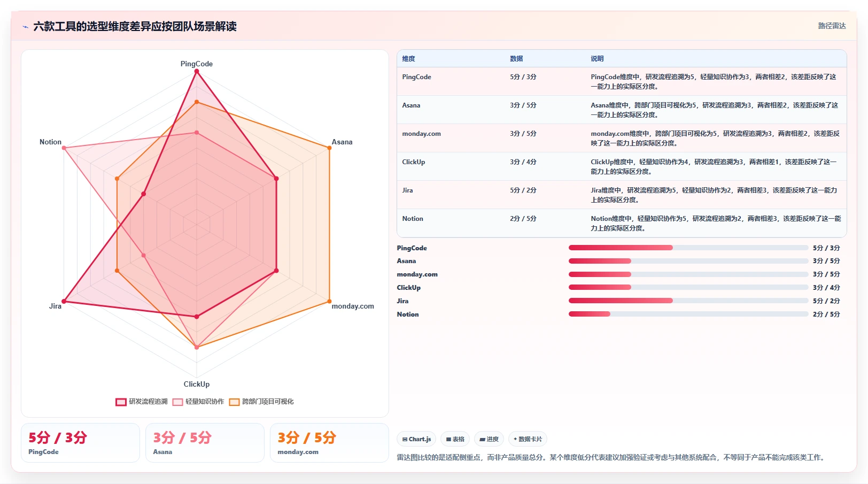The image size is (868, 484).
Task: Click the Jira axis label on radar
Action: [55, 306]
